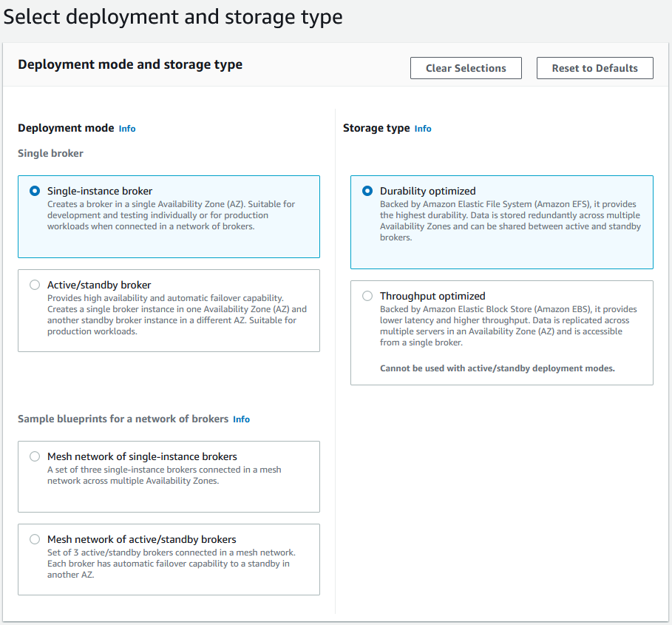Open the Storage type Info link
672x625 pixels.
(423, 129)
